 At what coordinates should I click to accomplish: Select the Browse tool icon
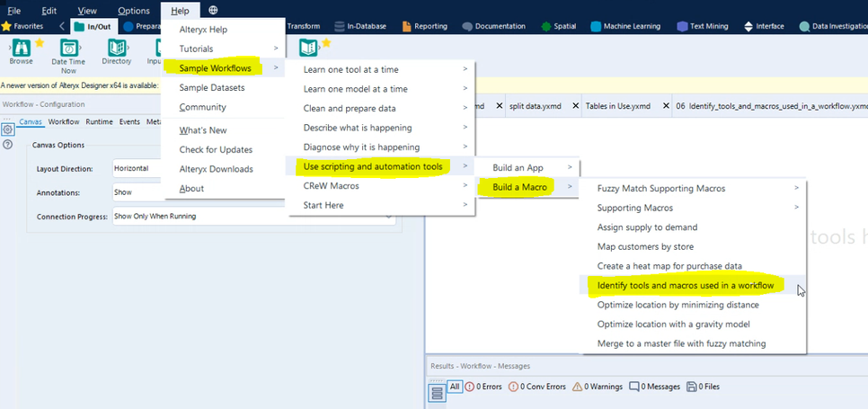click(x=21, y=48)
